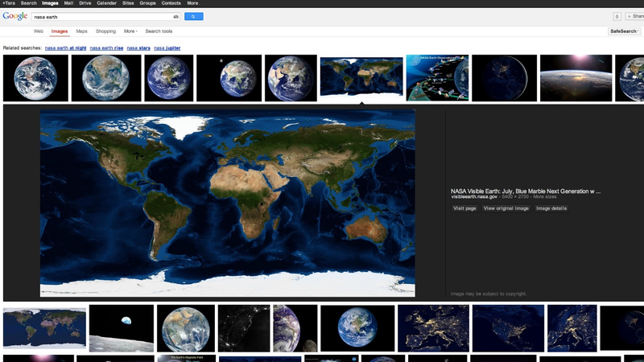
Task: Click the Image details button
Action: click(551, 208)
